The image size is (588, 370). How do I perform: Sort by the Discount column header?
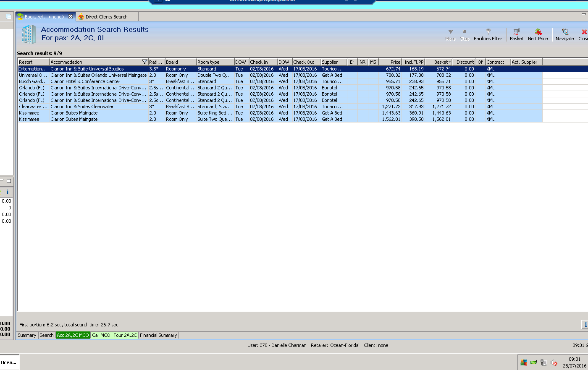tap(464, 62)
